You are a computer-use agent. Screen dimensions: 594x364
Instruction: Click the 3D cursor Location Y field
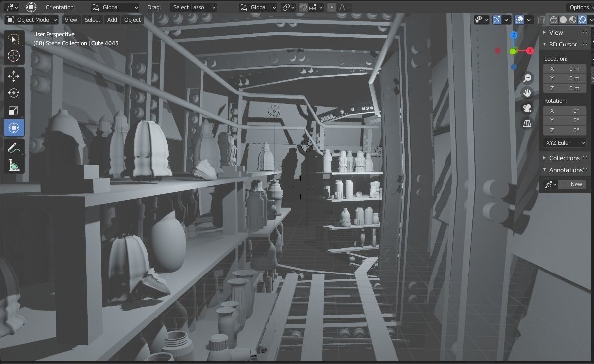pos(564,78)
